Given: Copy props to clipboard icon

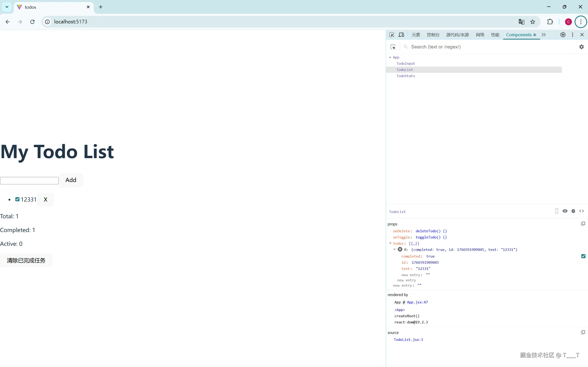Looking at the screenshot, I should [x=583, y=224].
